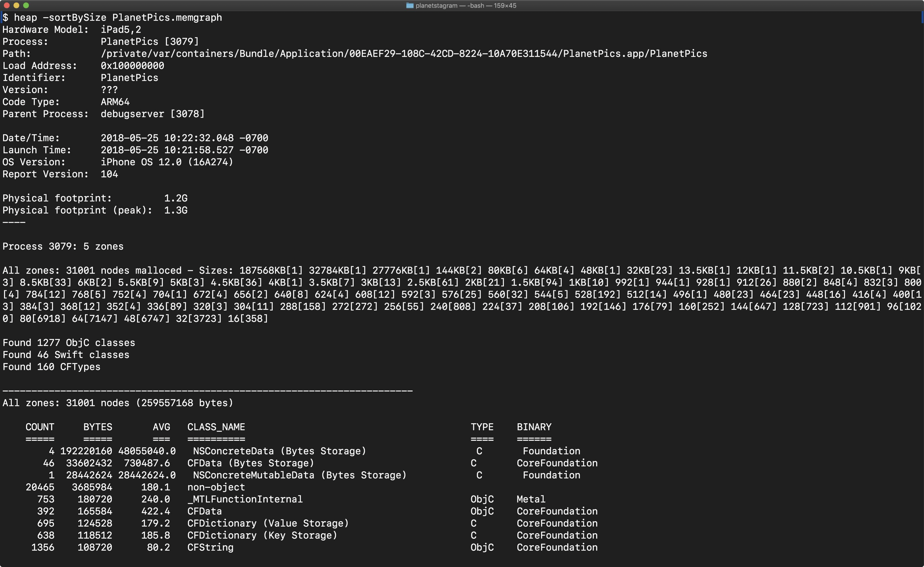
Task: Click the Identifier value 'PlanetPics'
Action: pyautogui.click(x=129, y=78)
